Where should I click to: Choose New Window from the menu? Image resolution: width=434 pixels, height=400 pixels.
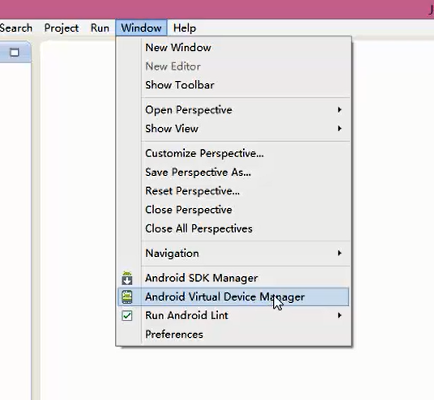(x=233, y=47)
